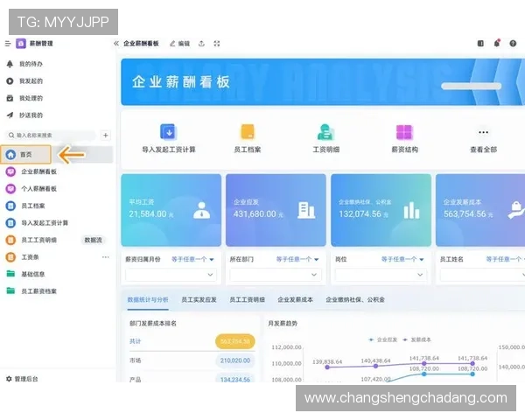525x420 pixels.
Task: Enter fullscreen with the expand icon
Action: [x=217, y=44]
